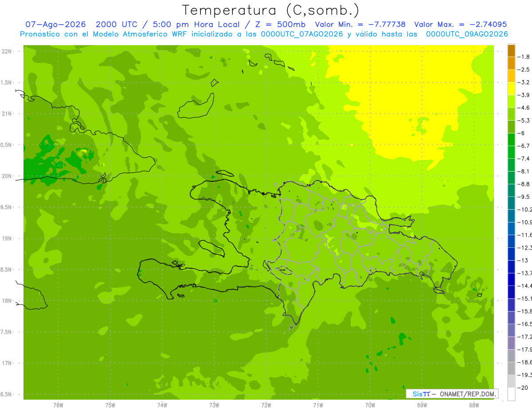Select gold colorbar swatch between -2.5 and -3.2

tap(511, 76)
